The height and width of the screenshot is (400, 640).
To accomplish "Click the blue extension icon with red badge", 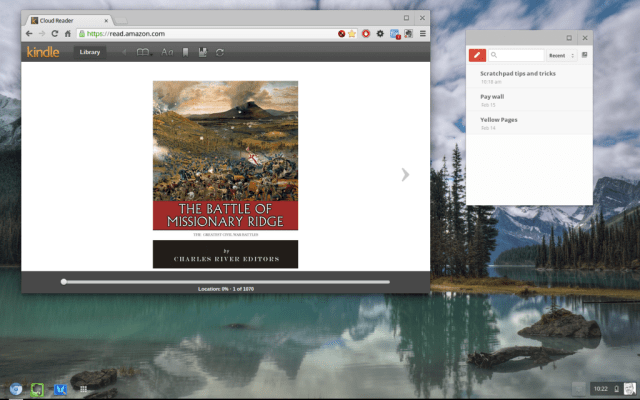I will [x=395, y=34].
